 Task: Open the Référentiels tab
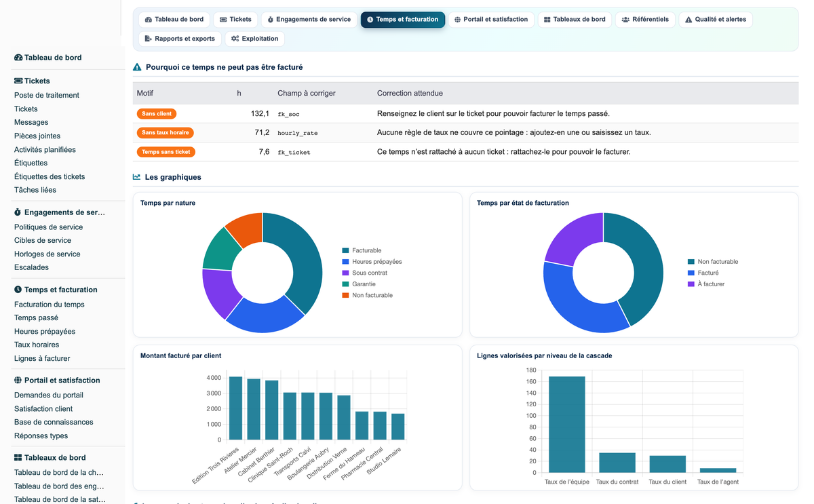[645, 20]
